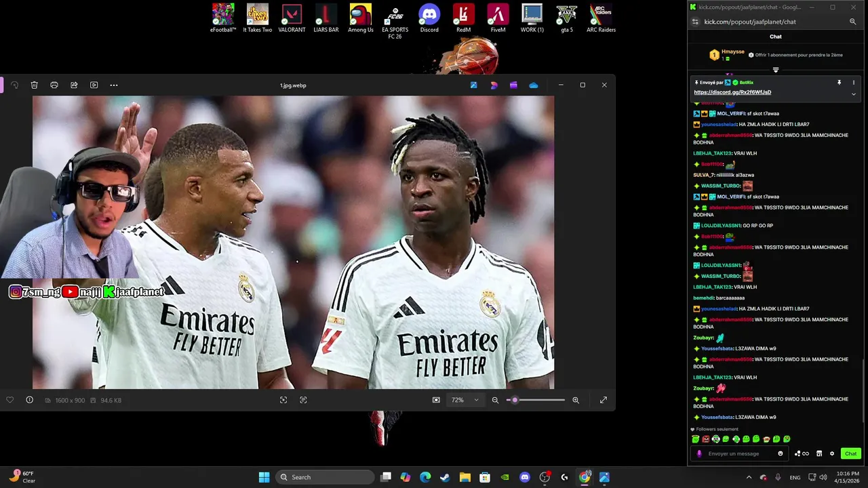Show file info with the info icon

[29, 400]
